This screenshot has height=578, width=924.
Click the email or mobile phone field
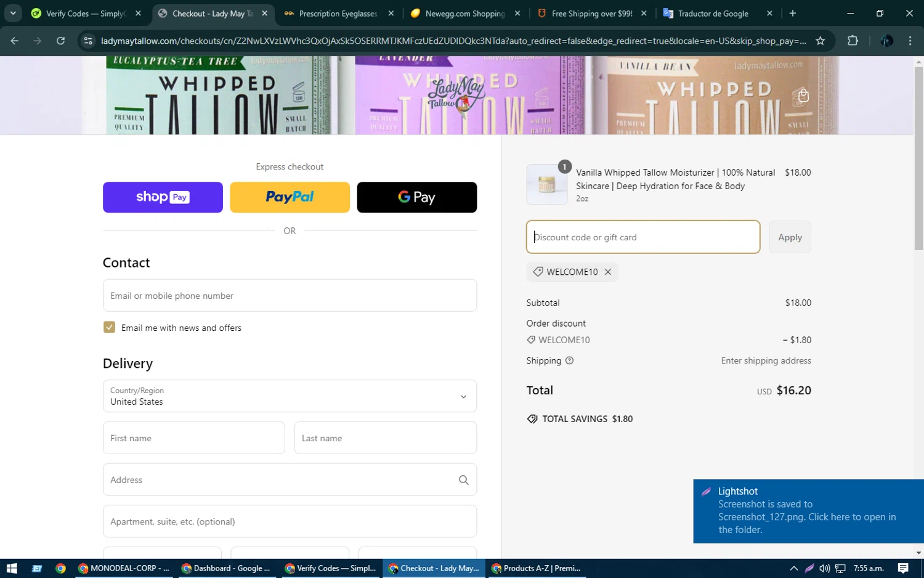click(290, 295)
